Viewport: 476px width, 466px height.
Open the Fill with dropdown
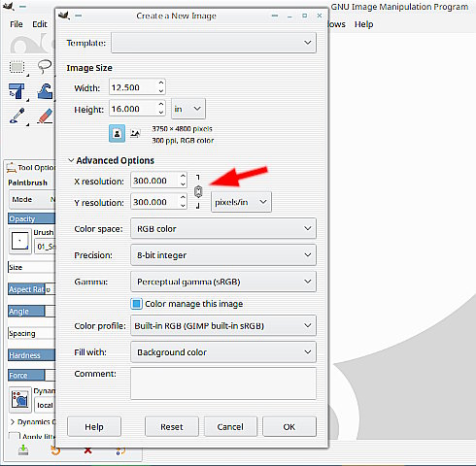223,351
